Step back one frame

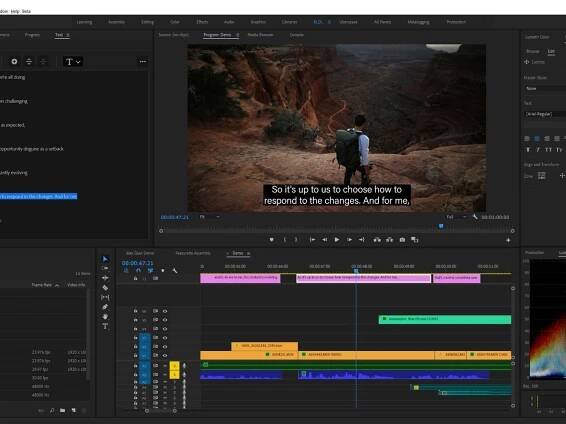pos(325,240)
